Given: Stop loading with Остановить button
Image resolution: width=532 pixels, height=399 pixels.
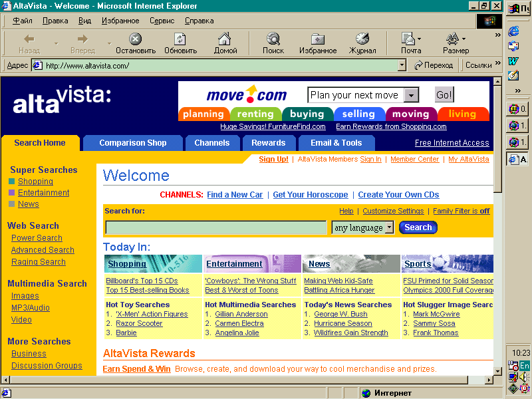Looking at the screenshot, I should (x=136, y=43).
